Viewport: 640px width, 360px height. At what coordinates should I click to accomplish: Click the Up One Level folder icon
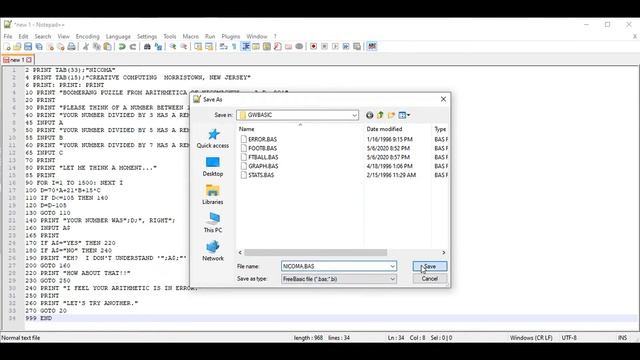[x=380, y=115]
